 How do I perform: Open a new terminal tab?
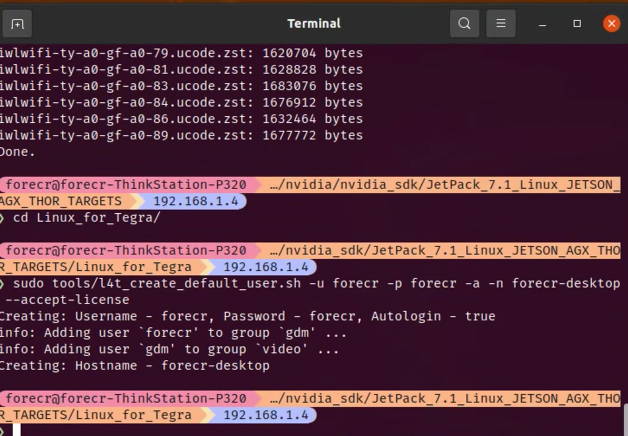click(x=17, y=24)
